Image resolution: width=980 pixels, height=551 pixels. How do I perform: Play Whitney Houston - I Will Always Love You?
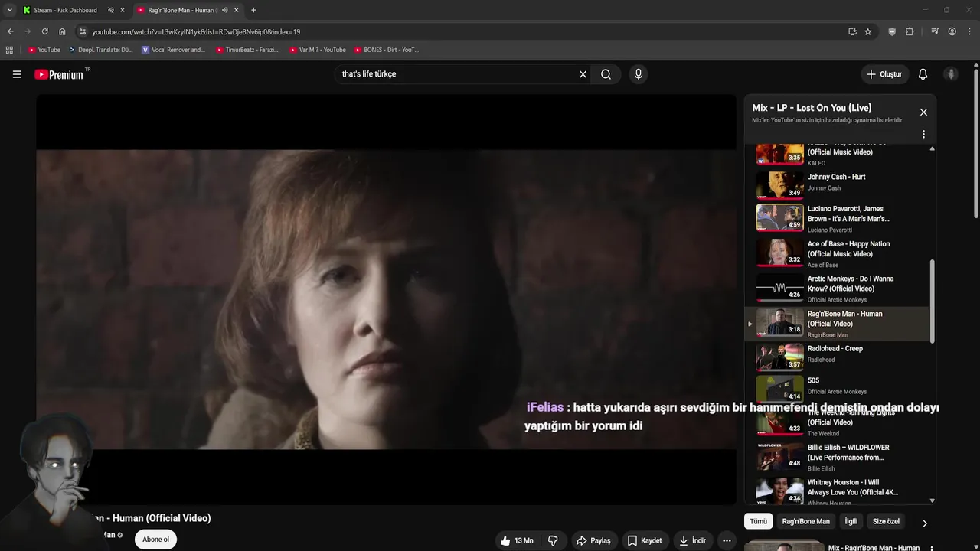[x=838, y=491]
